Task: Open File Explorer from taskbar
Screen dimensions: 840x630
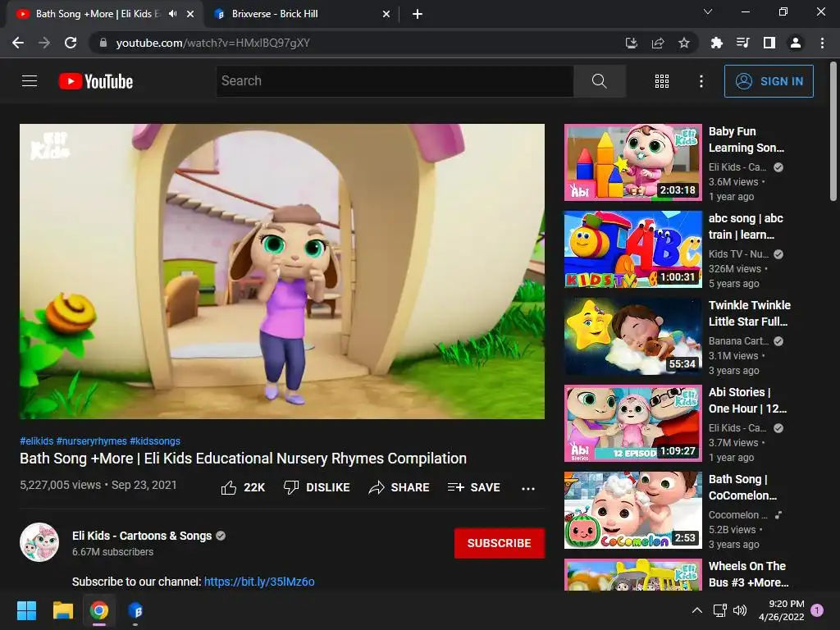Action: (x=62, y=610)
